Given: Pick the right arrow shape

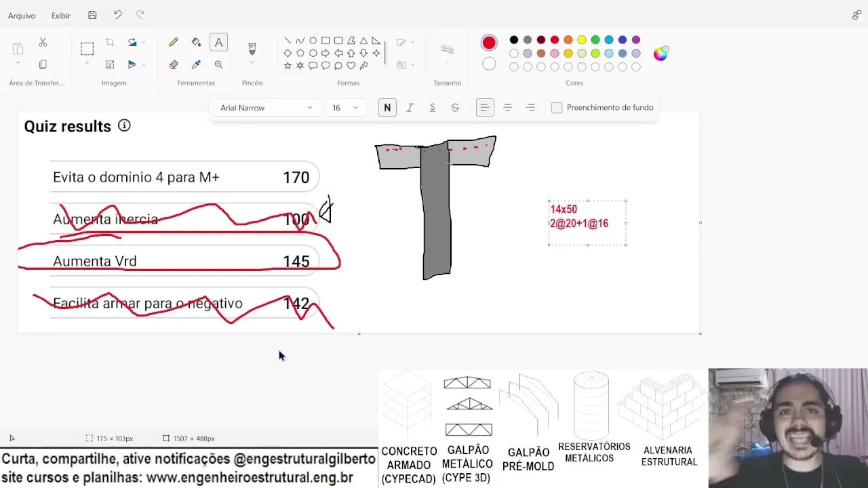Looking at the screenshot, I should (x=325, y=53).
